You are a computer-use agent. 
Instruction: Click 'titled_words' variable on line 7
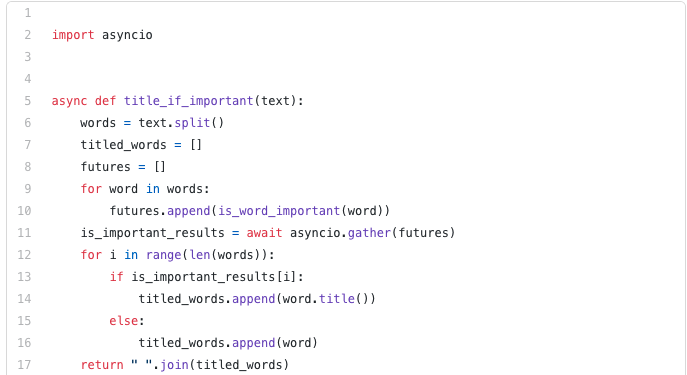click(123, 145)
